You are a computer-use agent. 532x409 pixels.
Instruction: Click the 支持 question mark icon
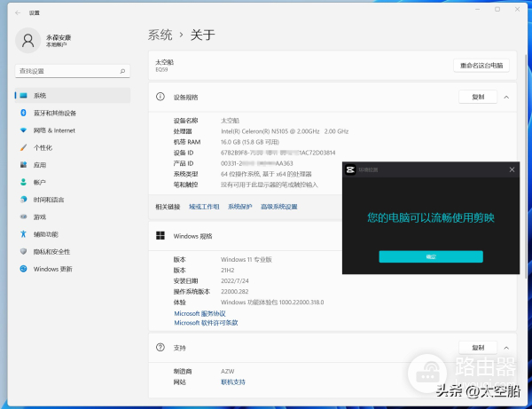(160, 347)
